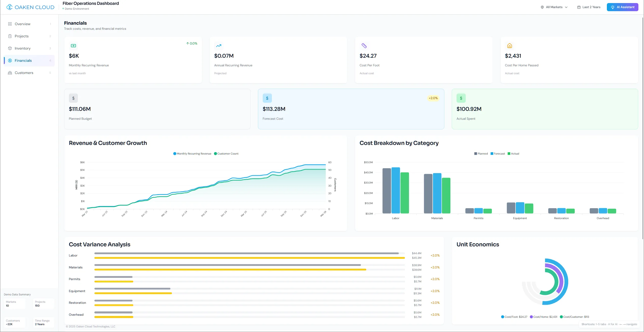644x332 pixels.
Task: Click the Materials gray planned bar in variance analysis
Action: coord(228,265)
